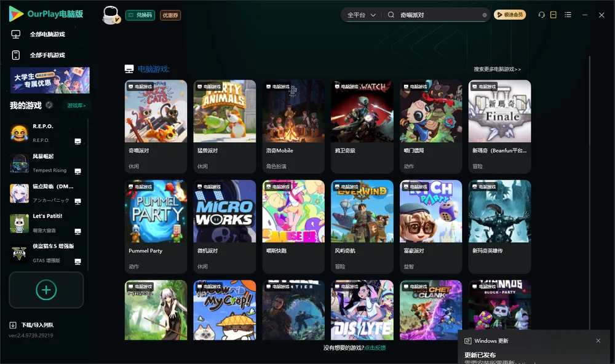Screen dimensions: 615x364
Task: Close the Windows 更新 notification
Action: [598, 341]
